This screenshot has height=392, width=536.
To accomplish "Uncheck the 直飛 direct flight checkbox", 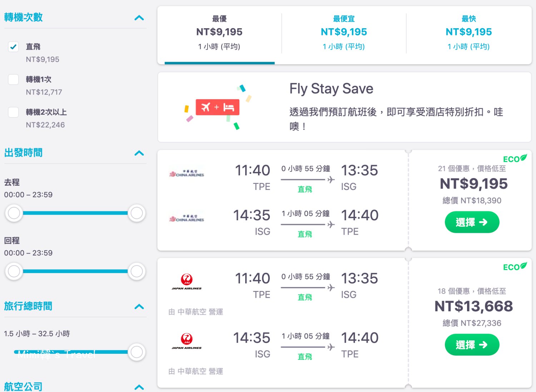I will pyautogui.click(x=14, y=47).
